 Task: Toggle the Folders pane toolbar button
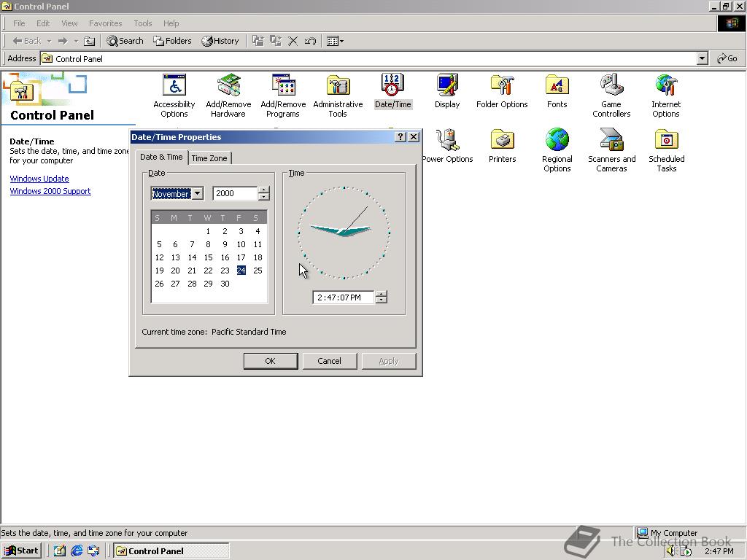point(172,41)
